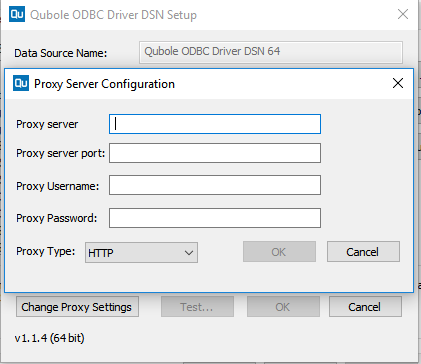The width and height of the screenshot is (421, 364).
Task: Click OK in the Proxy Server Configuration dialog
Action: click(279, 252)
